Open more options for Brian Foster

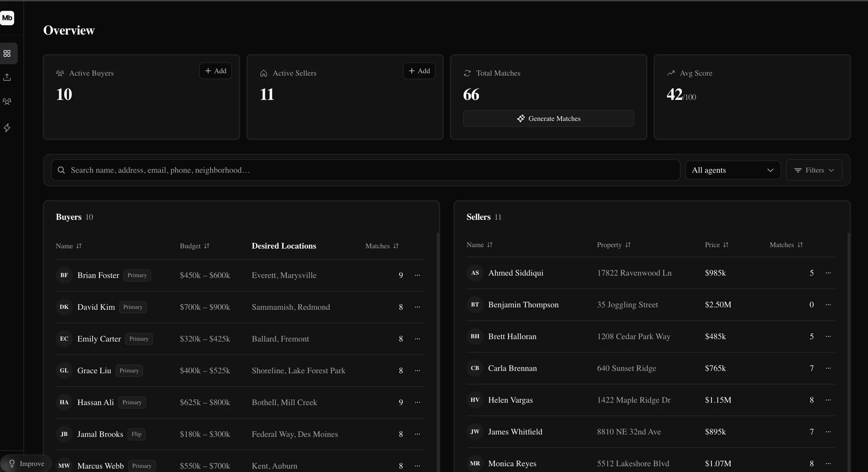click(418, 275)
